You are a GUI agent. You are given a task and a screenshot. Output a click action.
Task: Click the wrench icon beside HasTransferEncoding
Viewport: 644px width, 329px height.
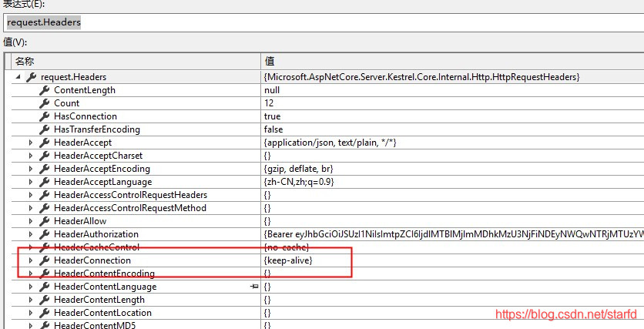pos(44,129)
